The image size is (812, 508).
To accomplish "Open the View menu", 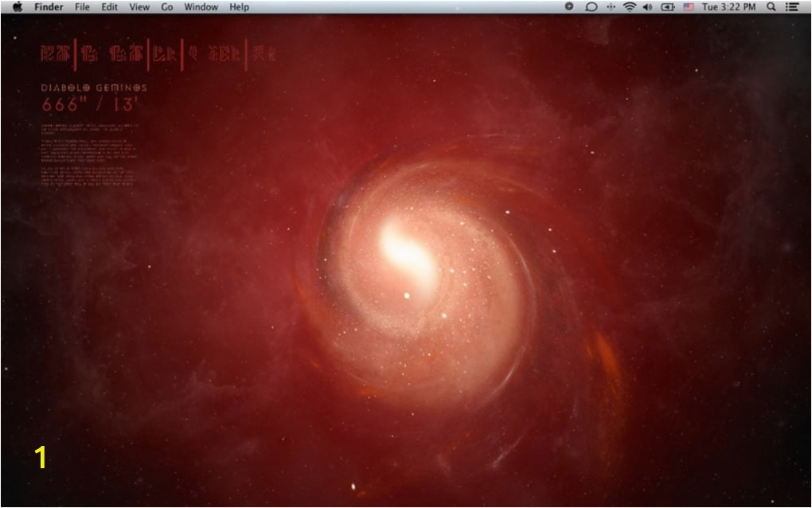I will [x=139, y=6].
